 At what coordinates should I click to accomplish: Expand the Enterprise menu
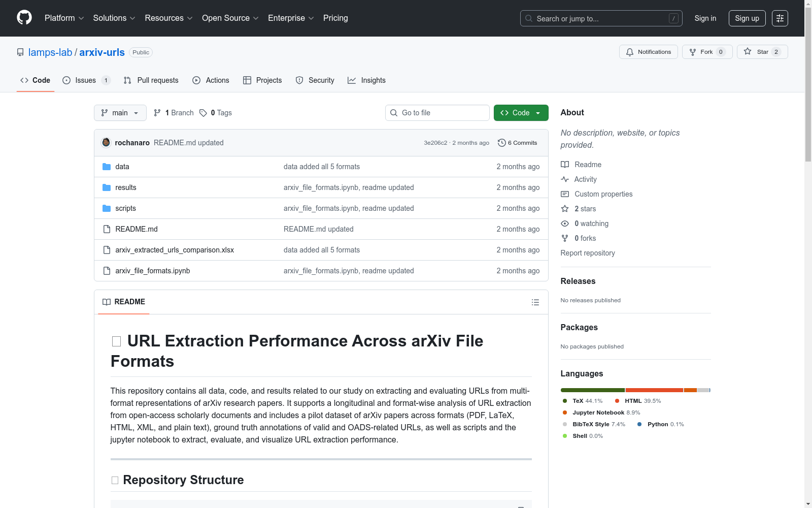coord(291,18)
